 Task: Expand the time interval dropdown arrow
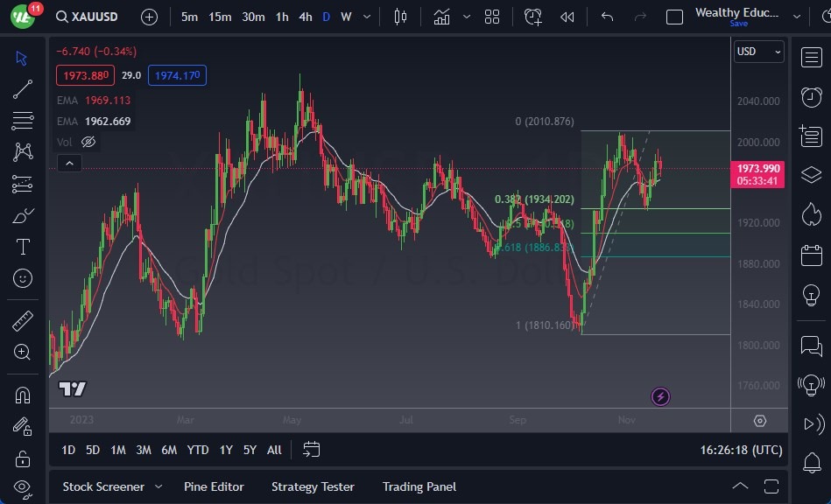point(366,17)
